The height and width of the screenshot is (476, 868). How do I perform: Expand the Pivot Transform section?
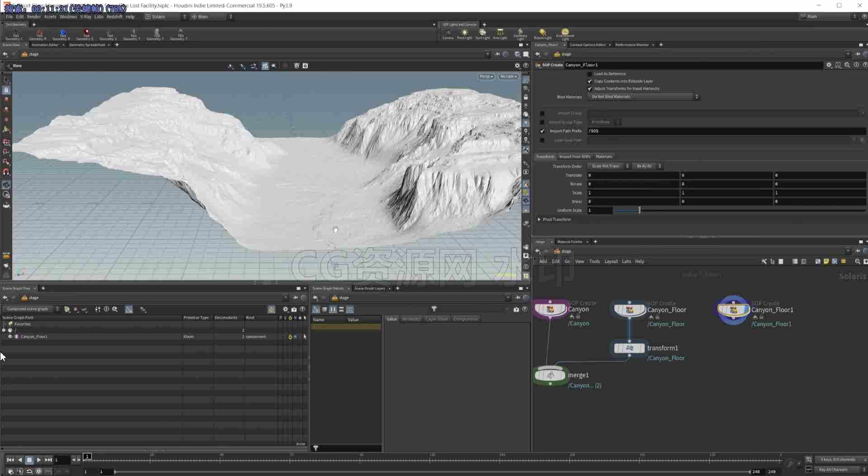click(539, 219)
